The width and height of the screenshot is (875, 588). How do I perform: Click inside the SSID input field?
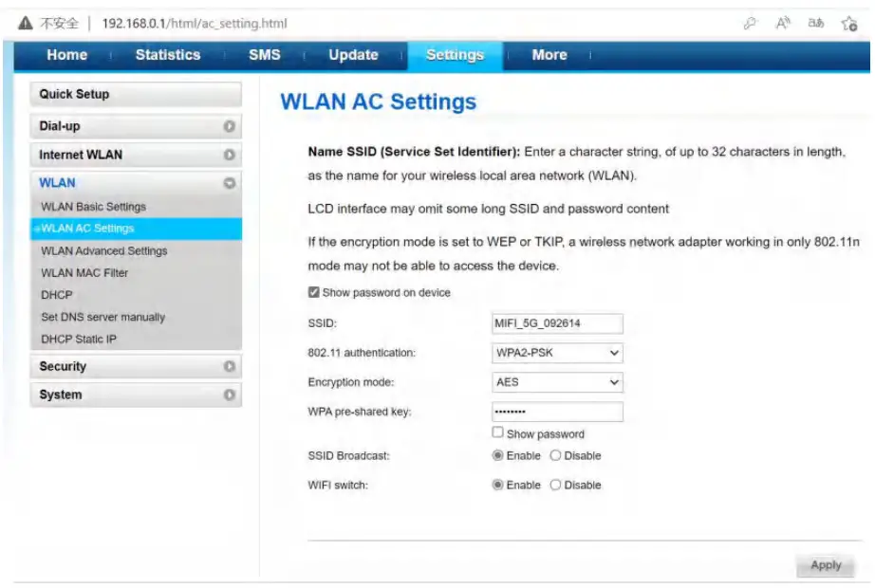pos(557,323)
